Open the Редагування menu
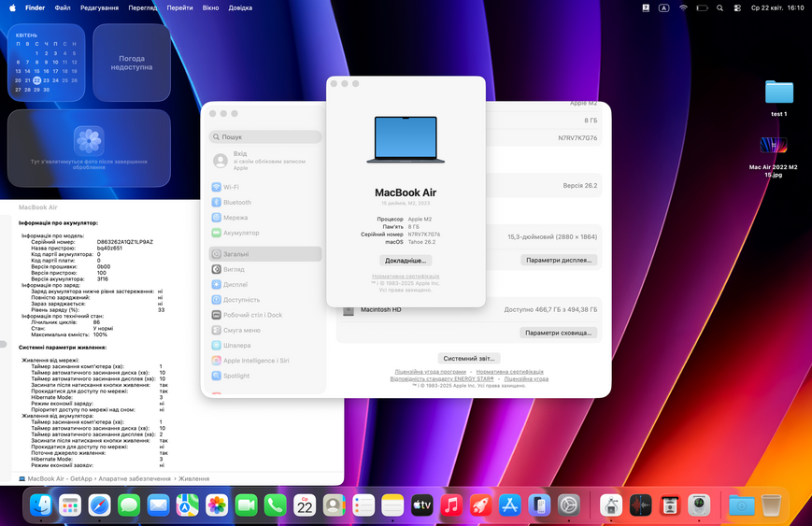The height and width of the screenshot is (526, 812). (99, 7)
